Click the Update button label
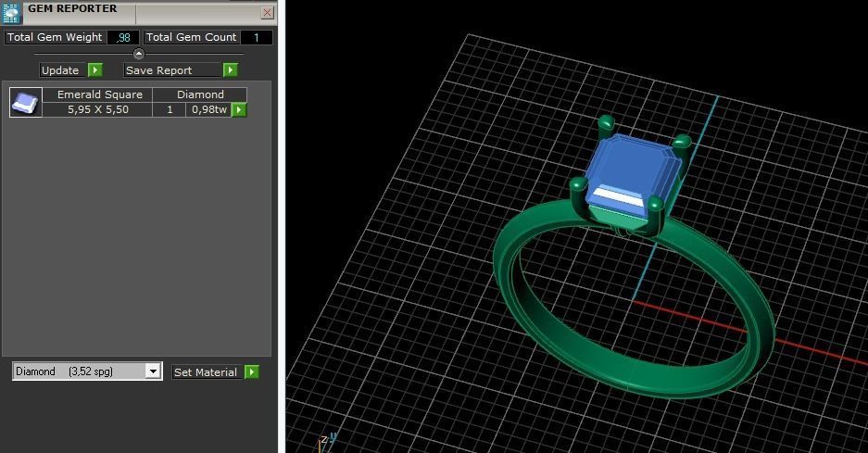This screenshot has height=453, width=868. pyautogui.click(x=60, y=70)
